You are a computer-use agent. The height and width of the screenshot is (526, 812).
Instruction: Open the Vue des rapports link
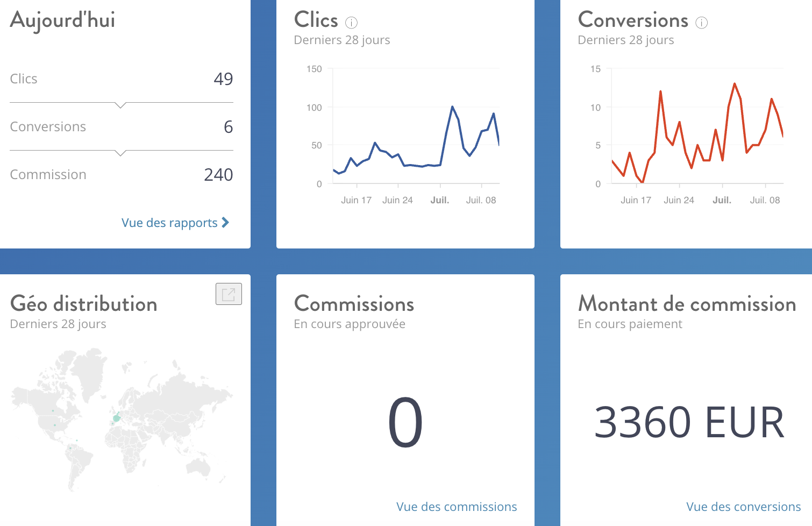(169, 223)
